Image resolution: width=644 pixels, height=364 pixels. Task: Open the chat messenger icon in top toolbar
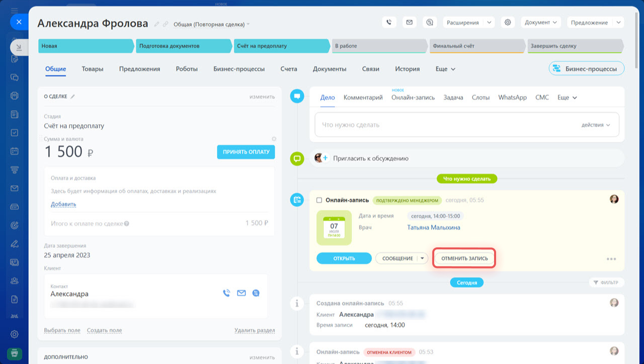[x=430, y=22]
